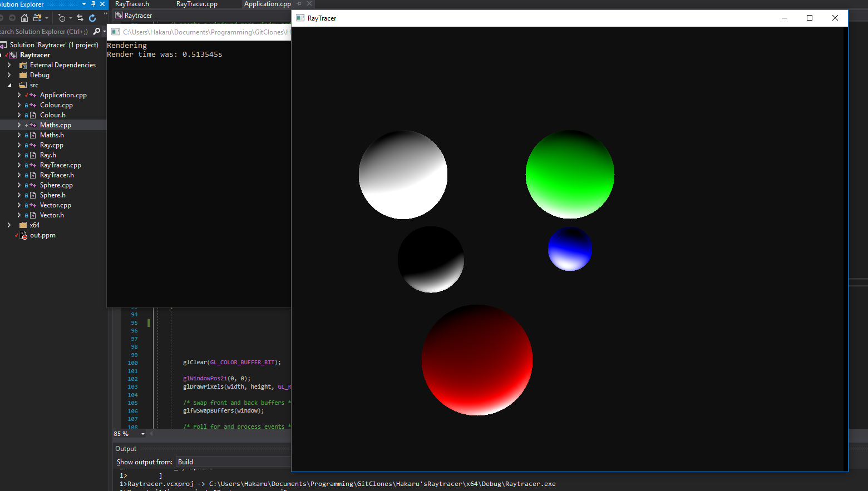The height and width of the screenshot is (491, 868).
Task: Click the Sync with Active Document icon
Action: 81,18
